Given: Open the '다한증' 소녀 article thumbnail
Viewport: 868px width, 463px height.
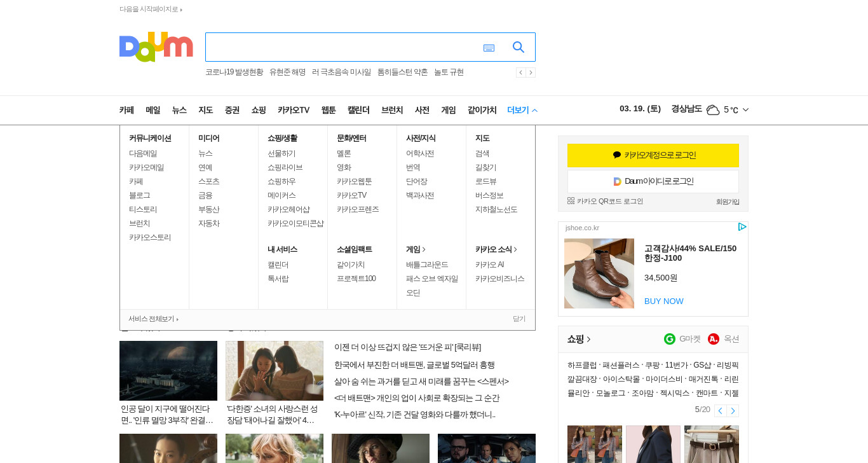Looking at the screenshot, I should click(x=275, y=371).
